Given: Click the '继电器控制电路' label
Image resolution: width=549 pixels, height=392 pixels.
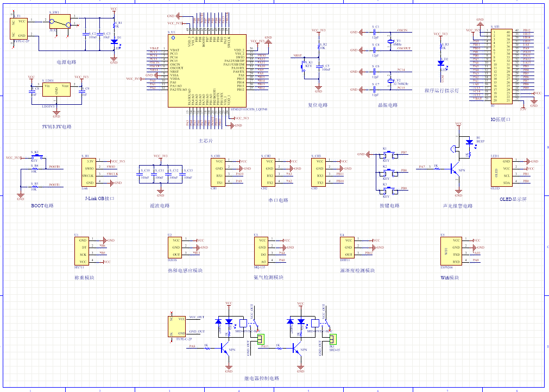Looking at the screenshot, I should 262,378.
